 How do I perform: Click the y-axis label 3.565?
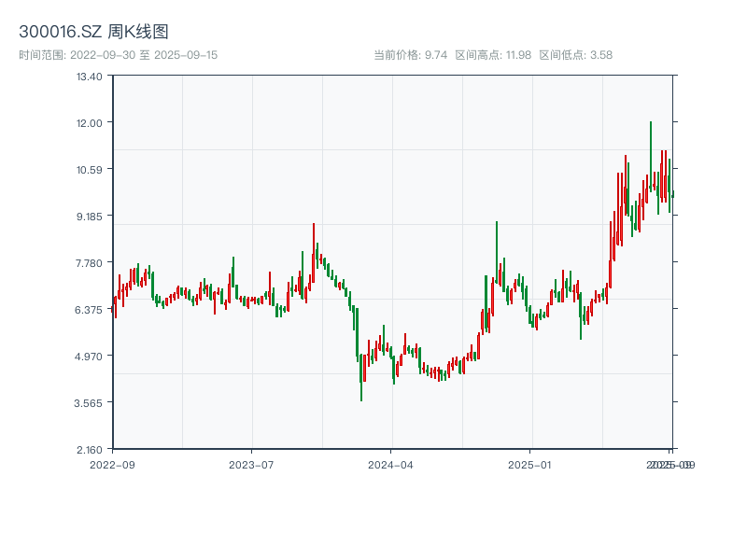[x=89, y=403]
